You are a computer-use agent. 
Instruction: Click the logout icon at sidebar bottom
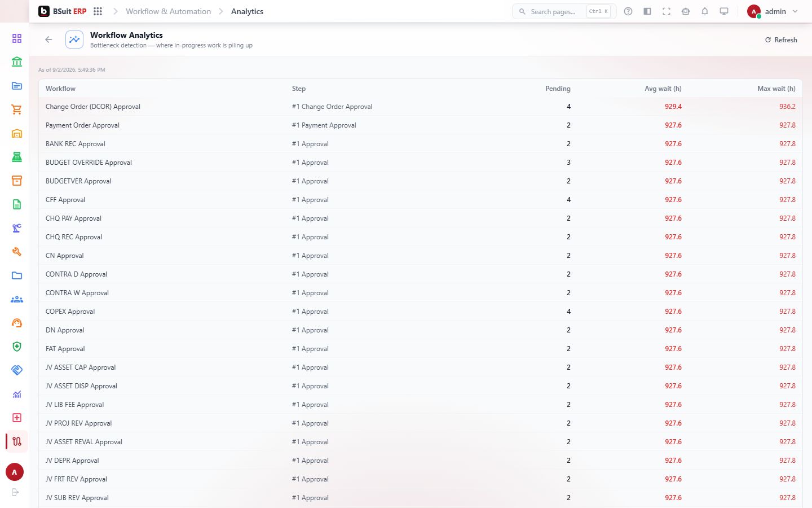[x=15, y=492]
